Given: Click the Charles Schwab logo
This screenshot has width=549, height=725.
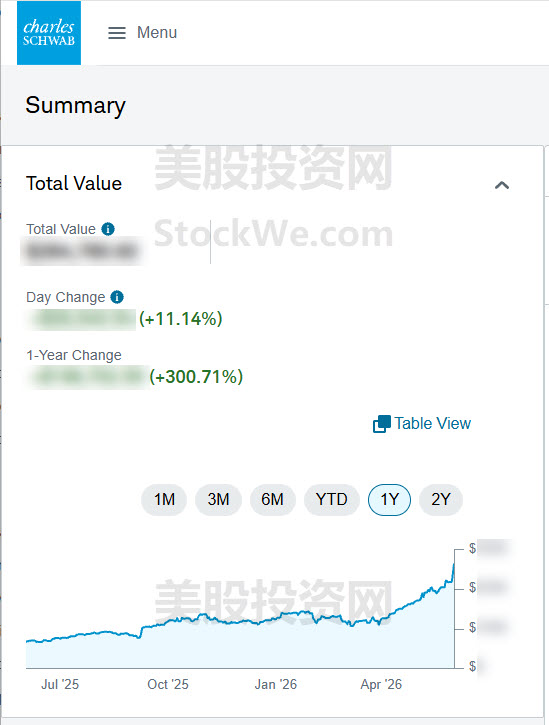Looking at the screenshot, I should 49,33.
